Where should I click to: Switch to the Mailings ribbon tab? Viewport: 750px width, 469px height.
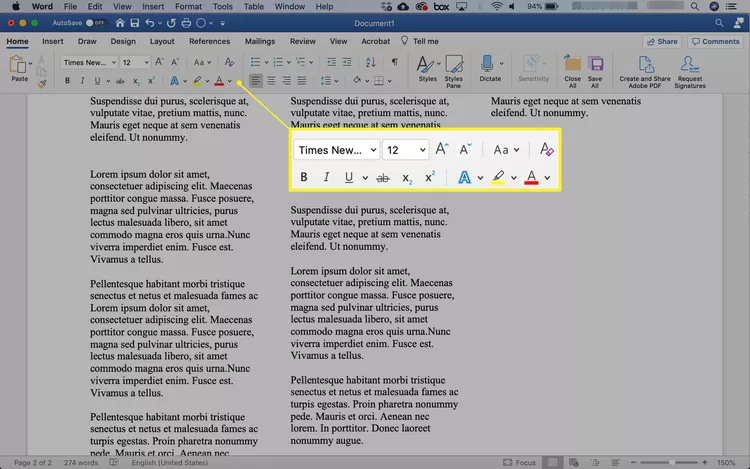tap(259, 42)
